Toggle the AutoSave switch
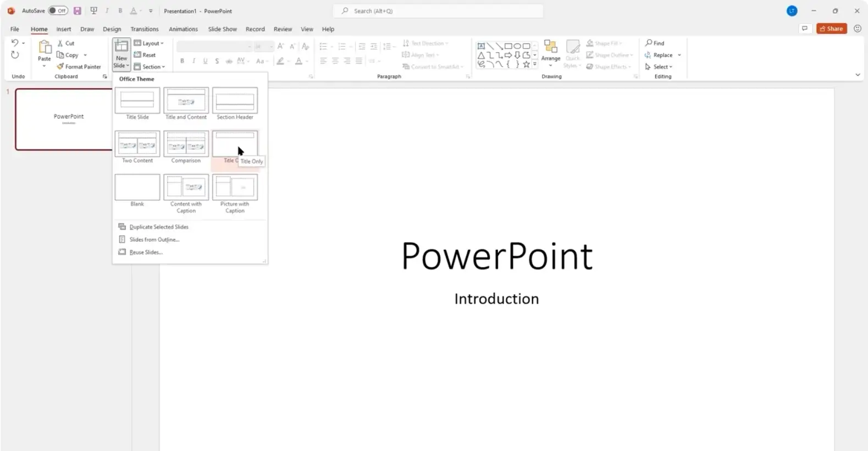Image resolution: width=868 pixels, height=451 pixels. click(58, 11)
